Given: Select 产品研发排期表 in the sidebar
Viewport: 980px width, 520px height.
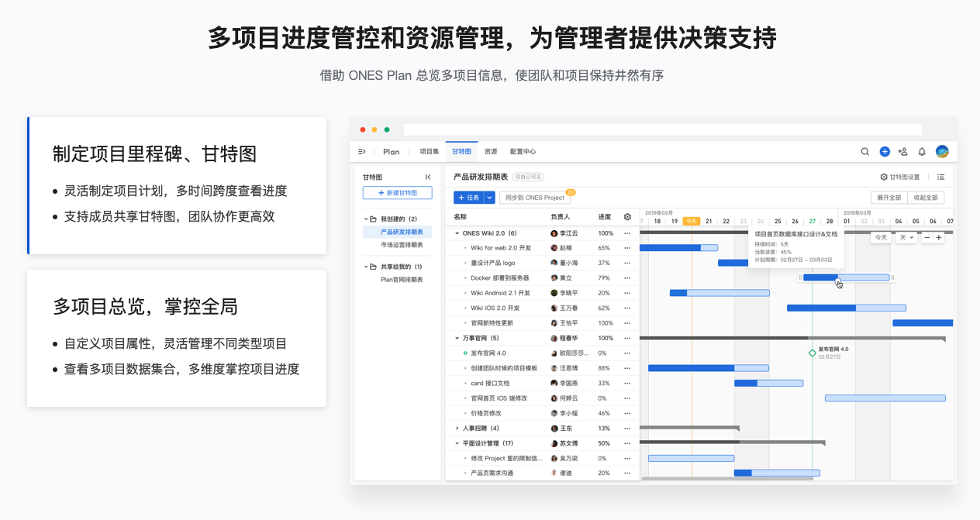Looking at the screenshot, I should [x=402, y=232].
